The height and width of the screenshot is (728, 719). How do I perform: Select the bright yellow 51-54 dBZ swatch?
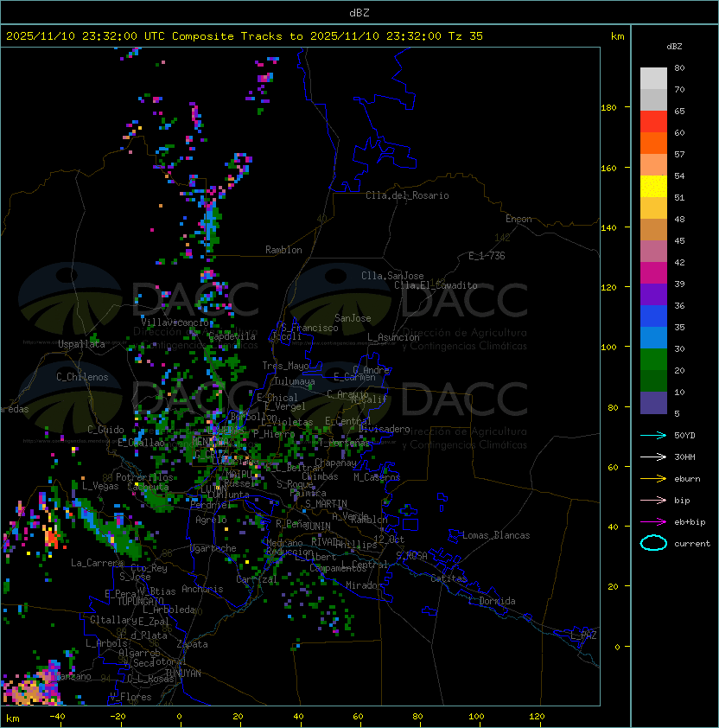[x=653, y=187]
